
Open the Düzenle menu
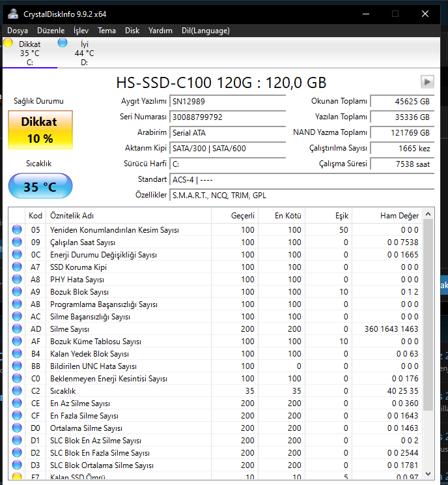pos(51,31)
